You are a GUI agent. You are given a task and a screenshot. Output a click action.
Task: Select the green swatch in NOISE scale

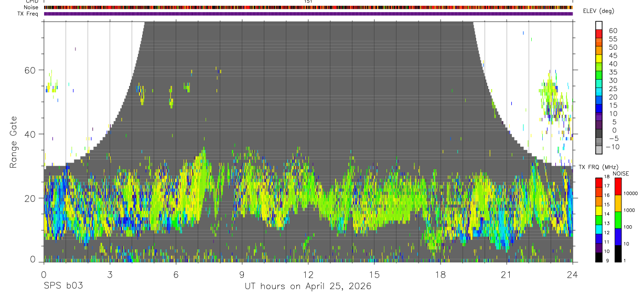point(618,220)
